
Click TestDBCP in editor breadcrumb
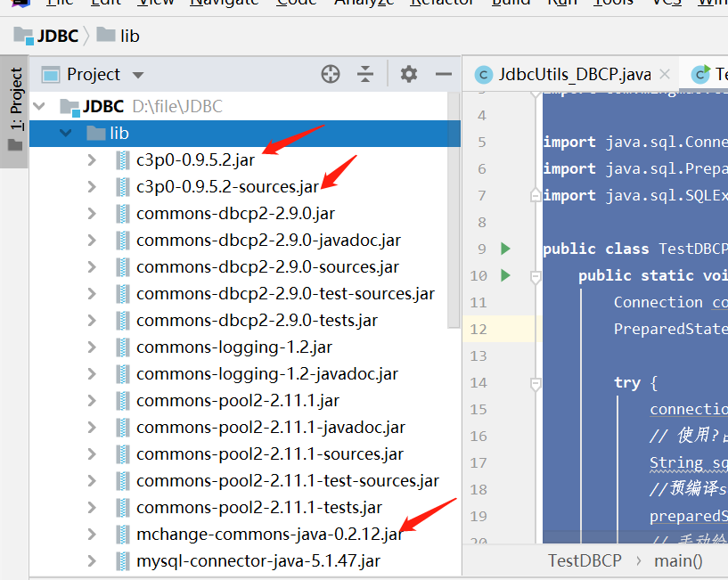click(585, 560)
